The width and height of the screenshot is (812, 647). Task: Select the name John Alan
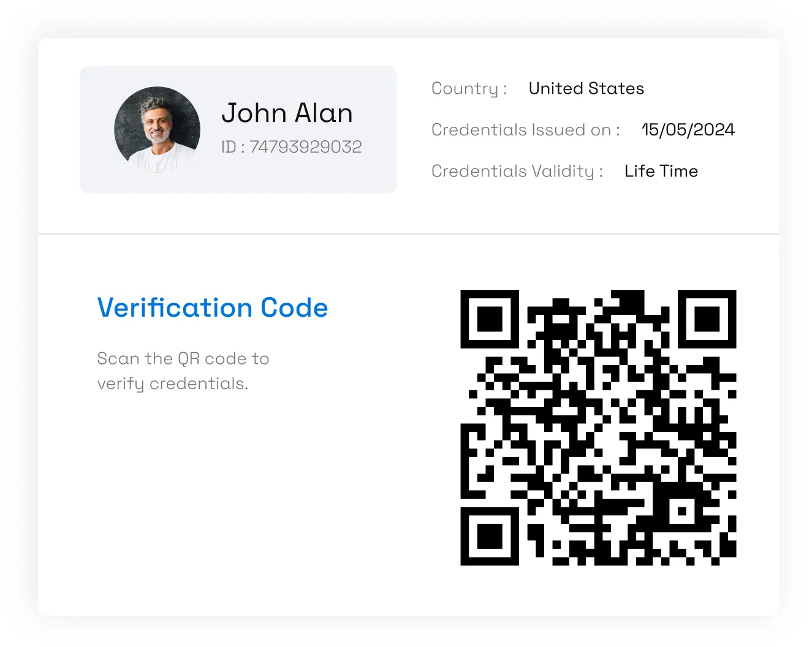287,113
